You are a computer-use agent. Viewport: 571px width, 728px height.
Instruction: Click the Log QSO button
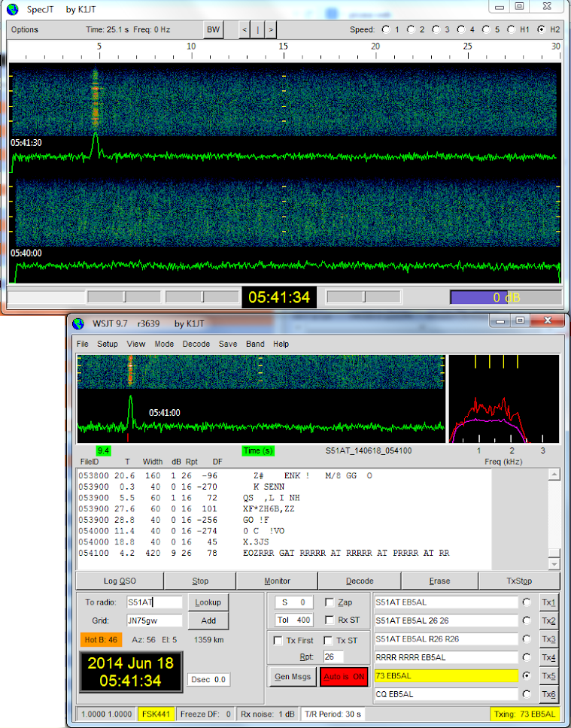(x=120, y=581)
